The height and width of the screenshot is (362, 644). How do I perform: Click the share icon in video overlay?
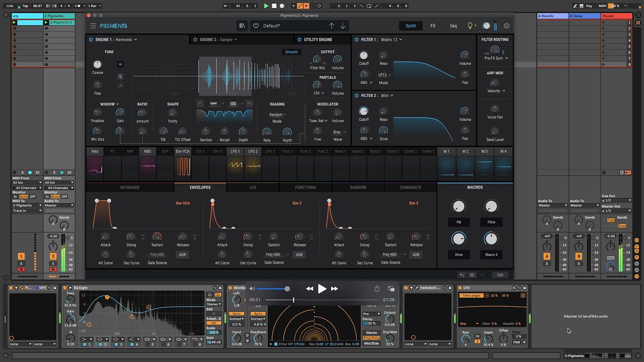coord(377,289)
